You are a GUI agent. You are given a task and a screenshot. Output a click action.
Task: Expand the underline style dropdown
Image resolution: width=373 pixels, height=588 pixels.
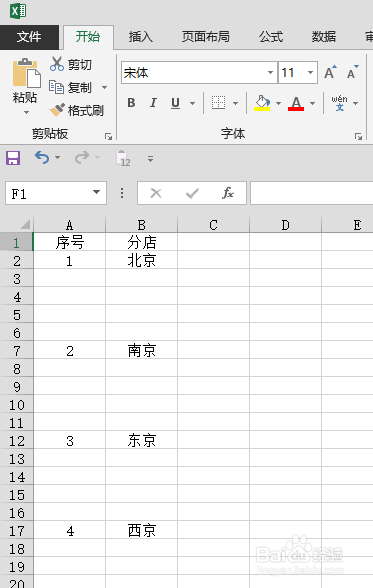(x=192, y=103)
